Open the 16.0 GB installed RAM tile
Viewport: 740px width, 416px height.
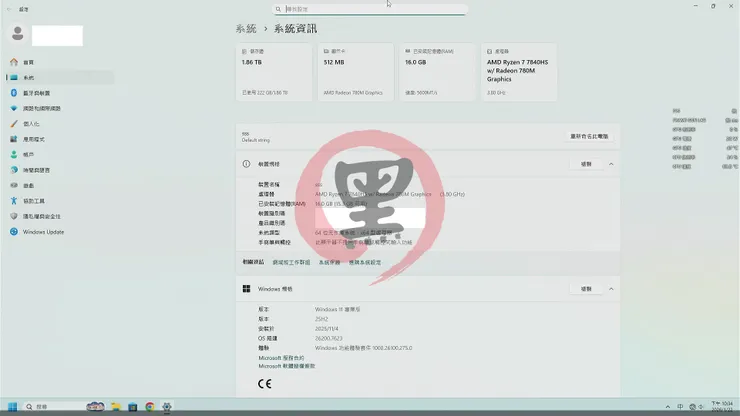(437, 72)
